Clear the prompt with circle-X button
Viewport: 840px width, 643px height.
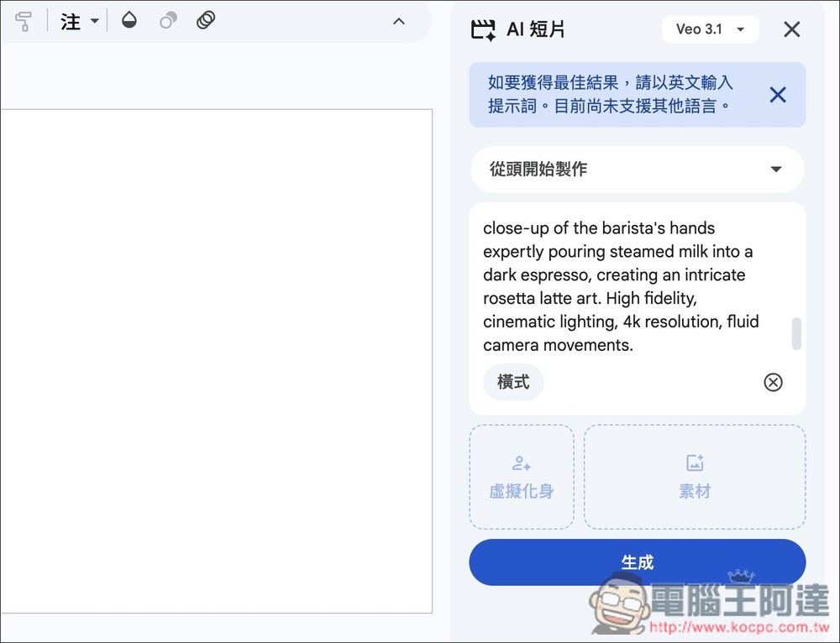tap(773, 382)
